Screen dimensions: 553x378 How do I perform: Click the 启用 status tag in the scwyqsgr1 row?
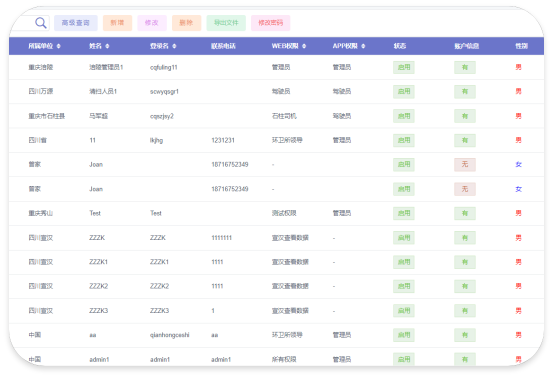coord(404,92)
